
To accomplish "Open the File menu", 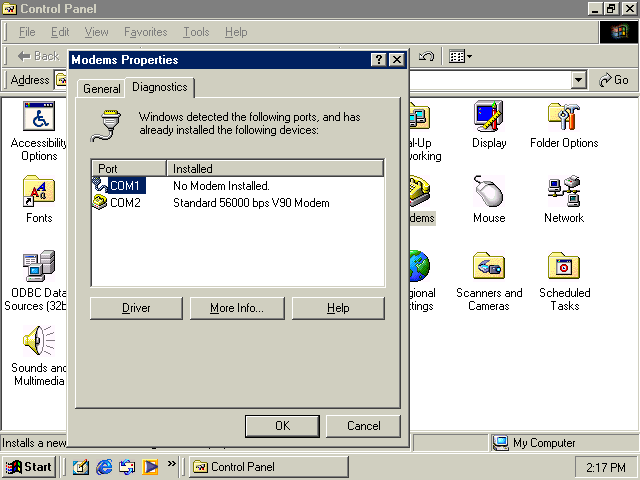I will click(27, 32).
